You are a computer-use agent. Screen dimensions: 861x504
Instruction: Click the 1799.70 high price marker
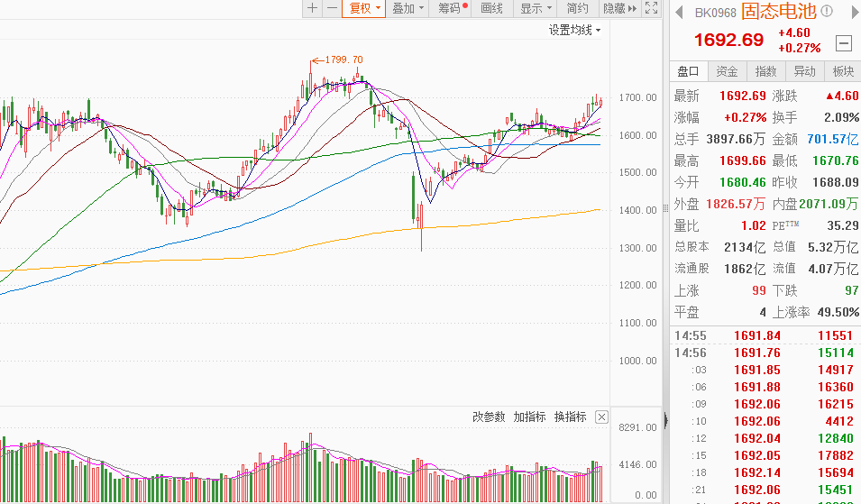coord(343,59)
